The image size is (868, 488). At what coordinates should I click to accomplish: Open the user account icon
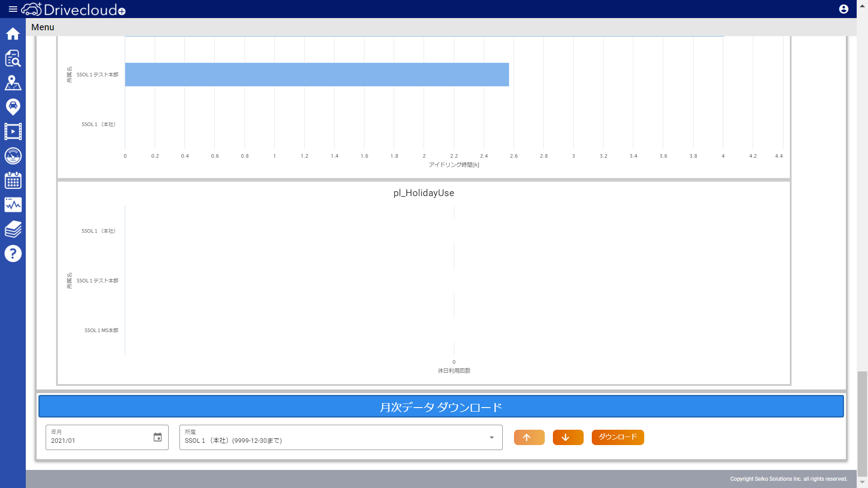(844, 9)
